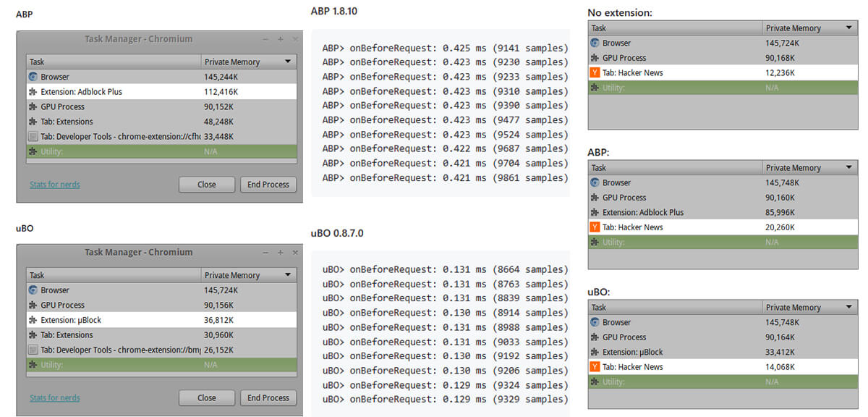
Task: Click Hacker News Y icon next to 20,260K
Action: coord(595,227)
